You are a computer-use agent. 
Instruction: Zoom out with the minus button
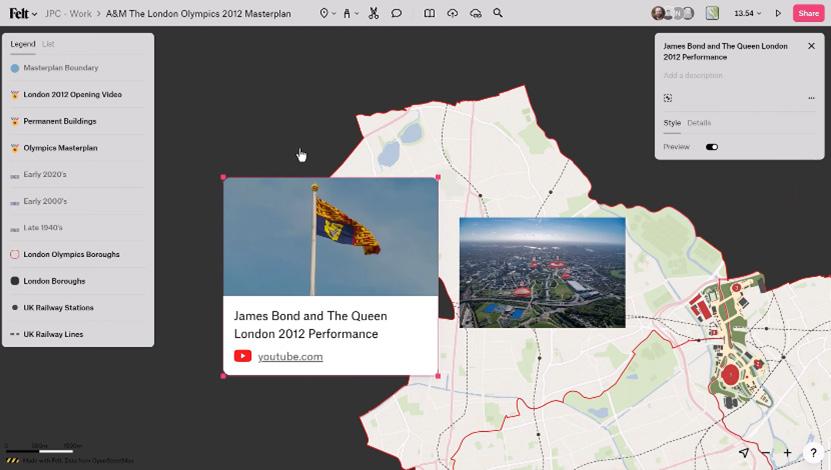coord(766,453)
